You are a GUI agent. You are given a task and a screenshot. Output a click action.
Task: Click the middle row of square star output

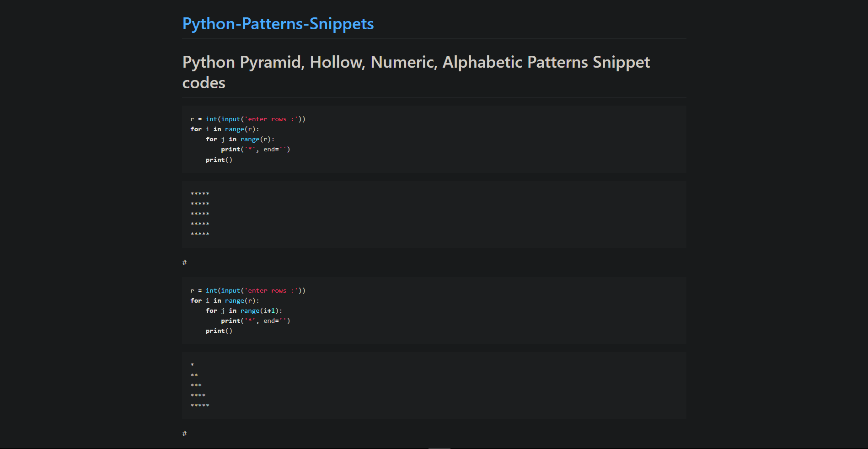point(200,214)
